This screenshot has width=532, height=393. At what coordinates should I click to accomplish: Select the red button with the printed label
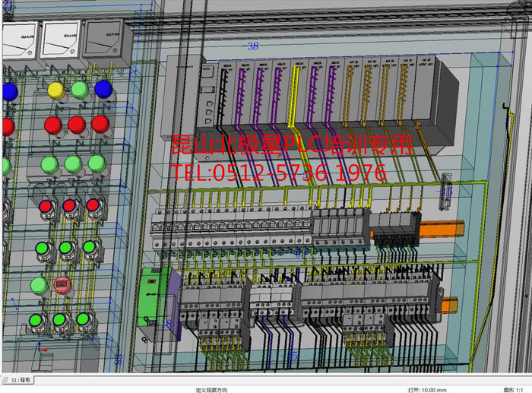click(x=62, y=285)
